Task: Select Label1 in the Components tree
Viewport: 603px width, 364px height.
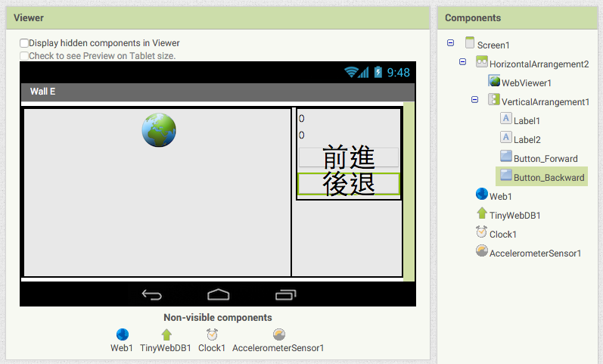Action: (x=527, y=121)
